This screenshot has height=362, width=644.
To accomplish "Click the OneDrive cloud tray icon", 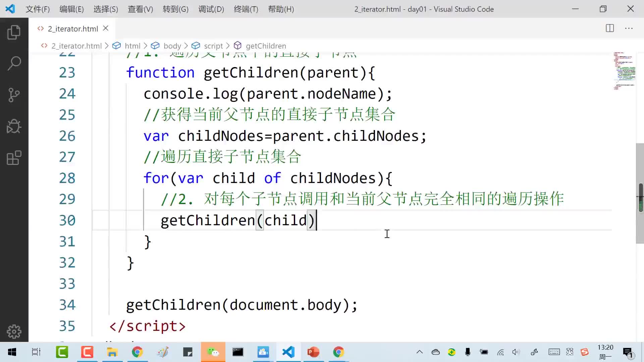I will click(436, 352).
